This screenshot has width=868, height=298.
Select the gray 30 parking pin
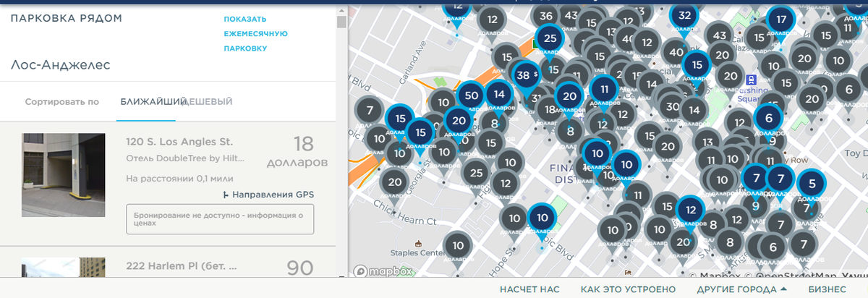click(x=673, y=106)
